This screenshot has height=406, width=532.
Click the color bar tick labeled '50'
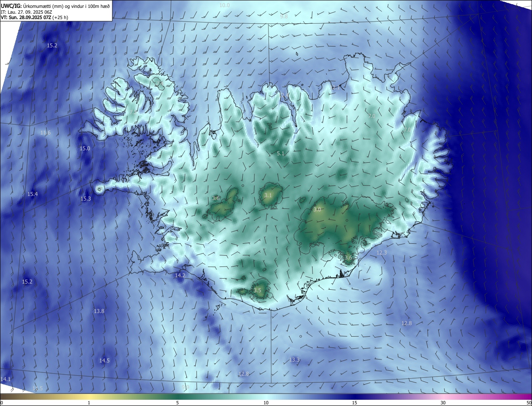coord(529,403)
